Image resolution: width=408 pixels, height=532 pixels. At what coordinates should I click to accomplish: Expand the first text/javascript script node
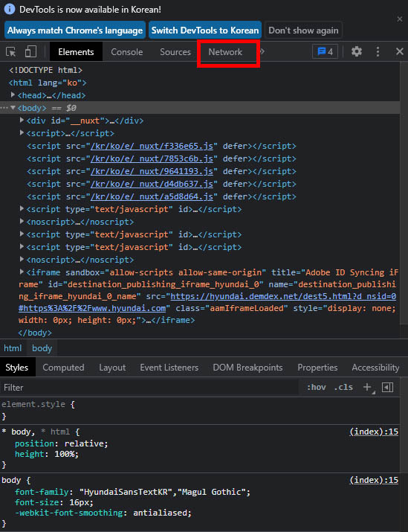[22, 208]
